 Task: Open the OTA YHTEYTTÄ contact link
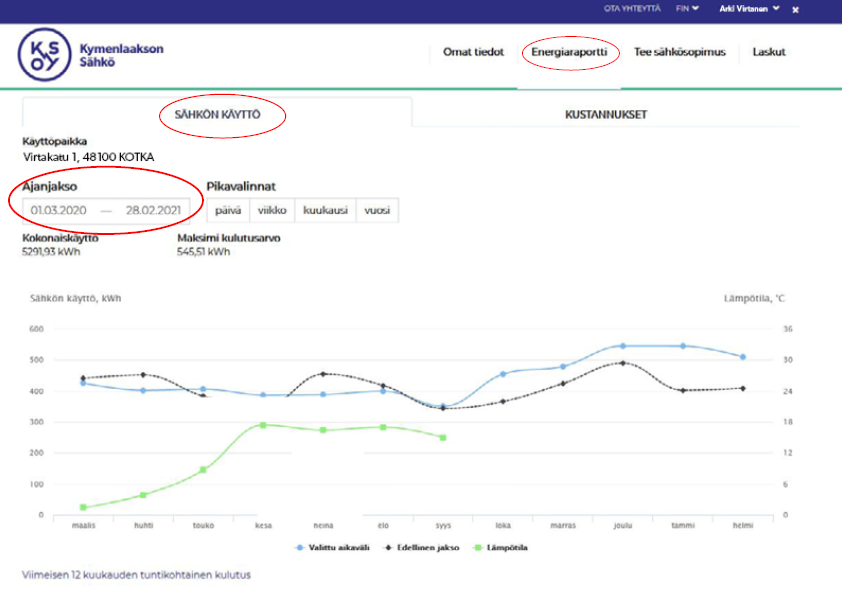point(632,9)
